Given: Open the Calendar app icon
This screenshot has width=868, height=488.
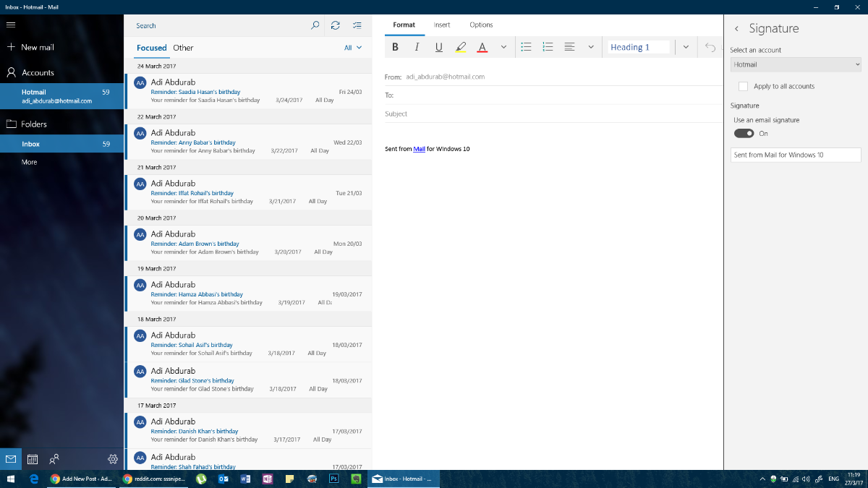Looking at the screenshot, I should click(x=33, y=458).
